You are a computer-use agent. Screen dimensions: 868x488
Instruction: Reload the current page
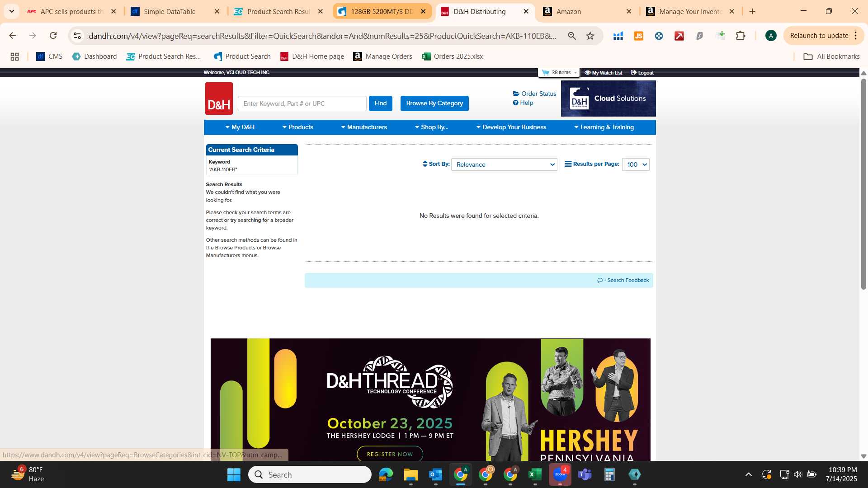click(53, 36)
